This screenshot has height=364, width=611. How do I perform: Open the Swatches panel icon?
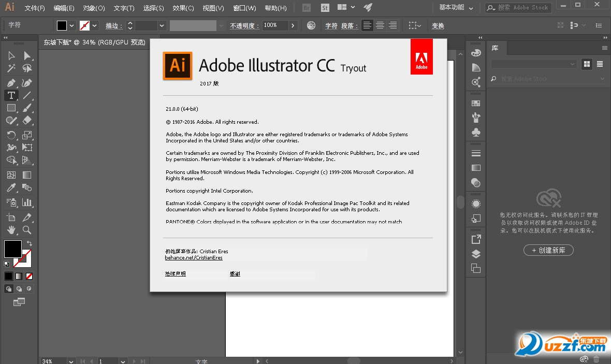click(475, 102)
